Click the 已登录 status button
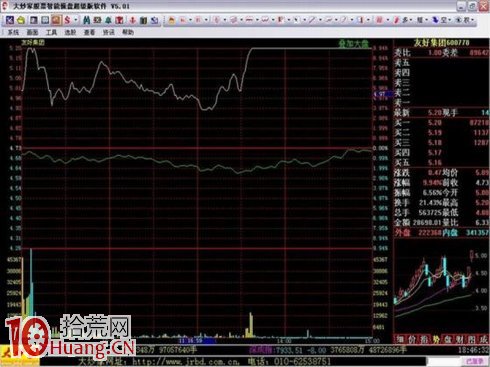 pyautogui.click(x=474, y=361)
